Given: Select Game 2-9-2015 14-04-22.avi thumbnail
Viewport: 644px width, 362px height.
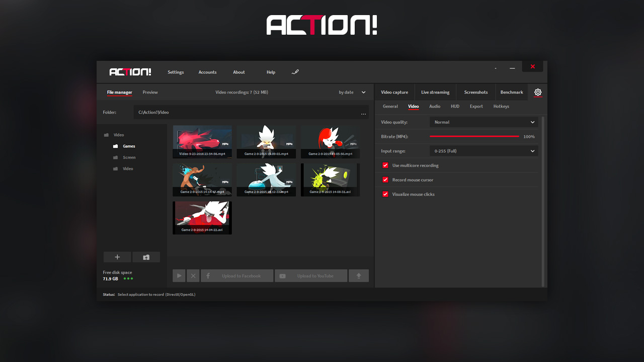Looking at the screenshot, I should [202, 218].
